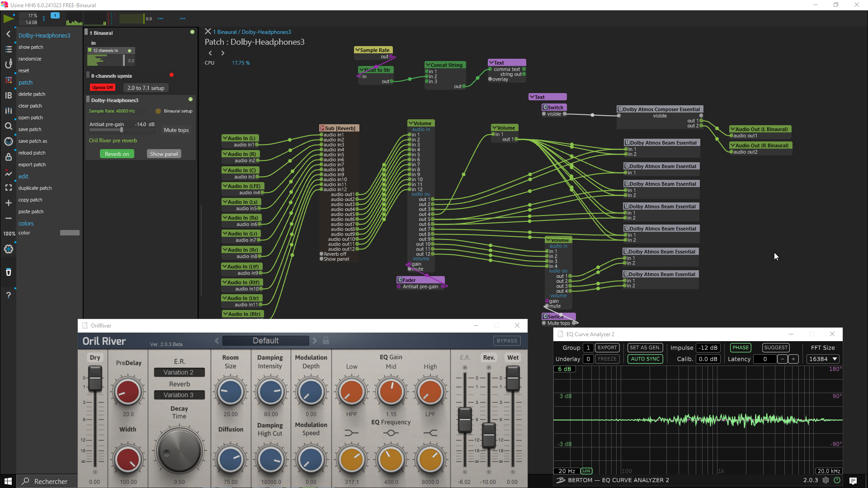
Task: Click randomize menu item
Action: point(30,59)
